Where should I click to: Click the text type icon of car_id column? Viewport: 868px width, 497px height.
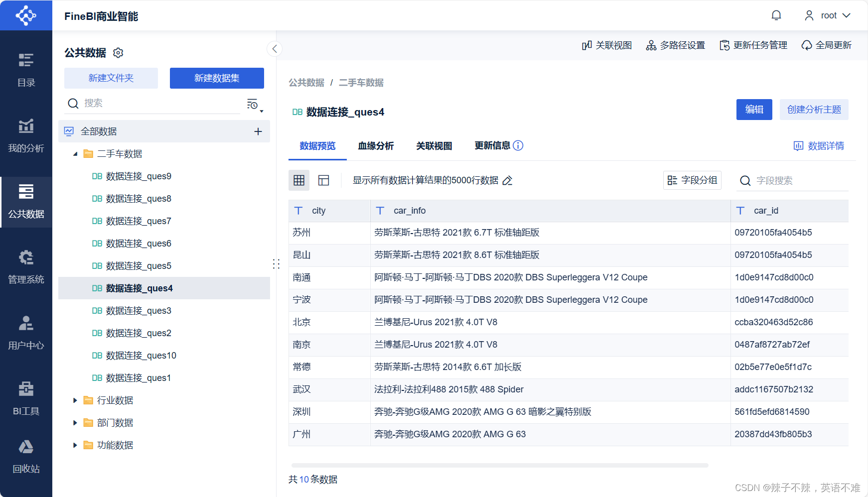click(x=740, y=211)
